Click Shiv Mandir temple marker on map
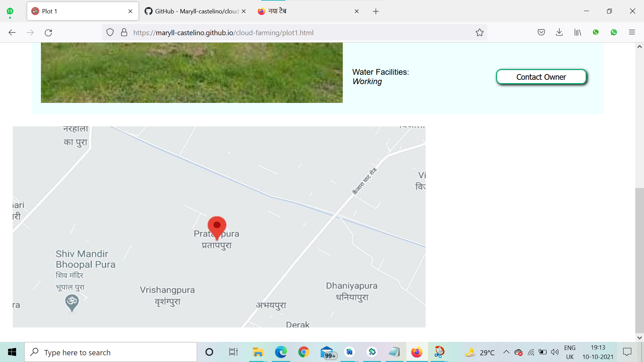Screen dimensions: 644x362 (x=72, y=302)
